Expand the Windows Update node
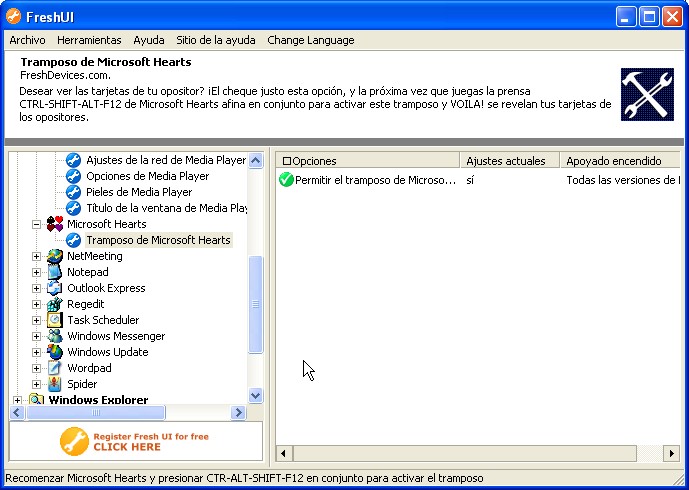 tap(36, 352)
